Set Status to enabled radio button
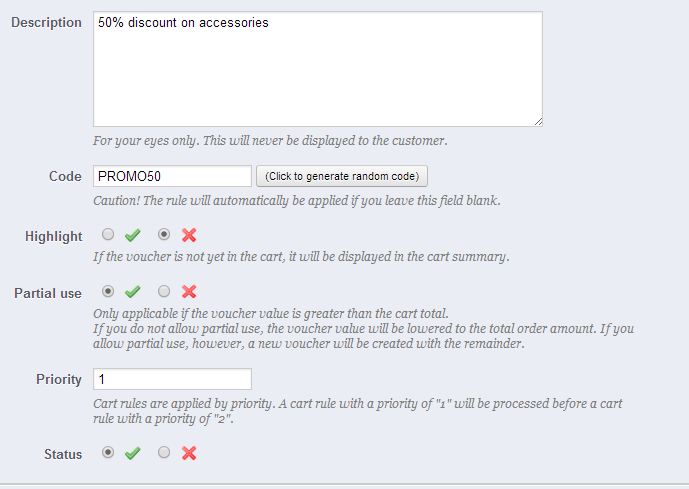This screenshot has height=489, width=689. tap(108, 453)
